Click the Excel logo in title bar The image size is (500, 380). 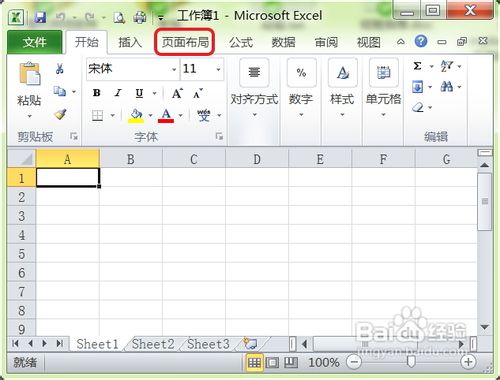click(x=16, y=17)
